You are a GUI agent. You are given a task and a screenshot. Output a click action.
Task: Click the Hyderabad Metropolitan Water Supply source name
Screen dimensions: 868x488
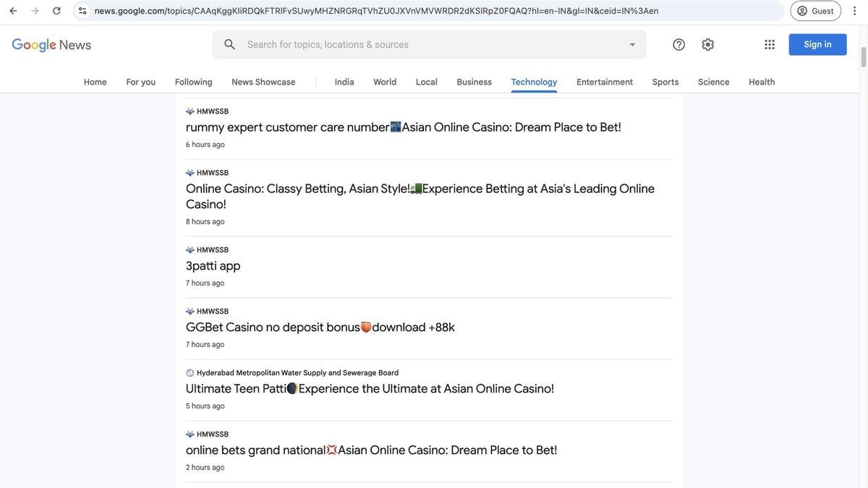click(x=297, y=373)
